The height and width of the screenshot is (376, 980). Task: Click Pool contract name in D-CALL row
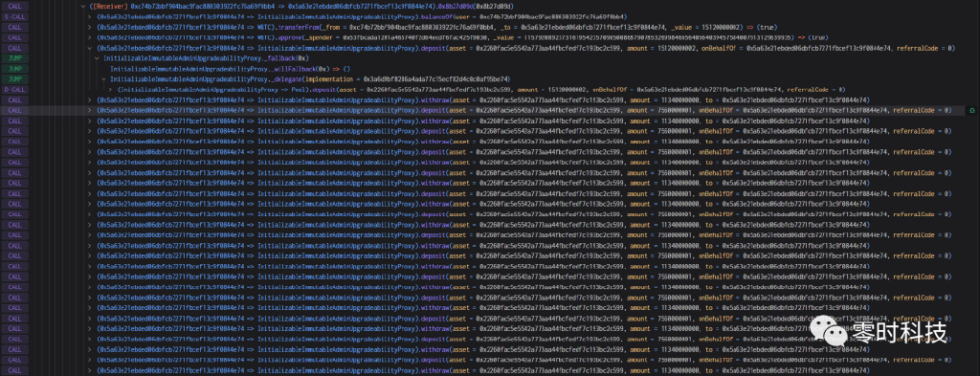pyautogui.click(x=299, y=89)
